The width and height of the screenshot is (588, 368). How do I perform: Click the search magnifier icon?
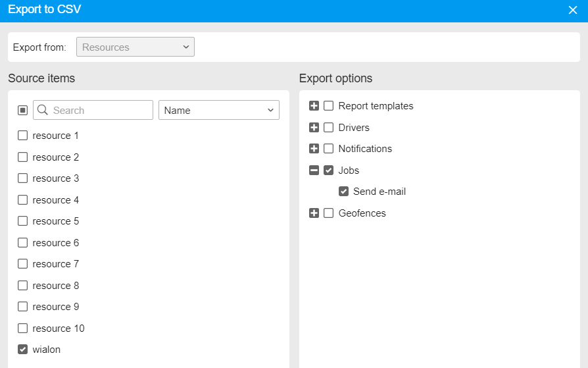click(43, 110)
